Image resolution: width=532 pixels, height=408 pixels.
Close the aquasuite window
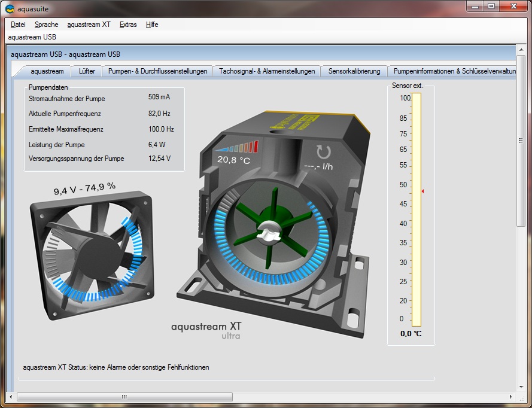(x=513, y=7)
